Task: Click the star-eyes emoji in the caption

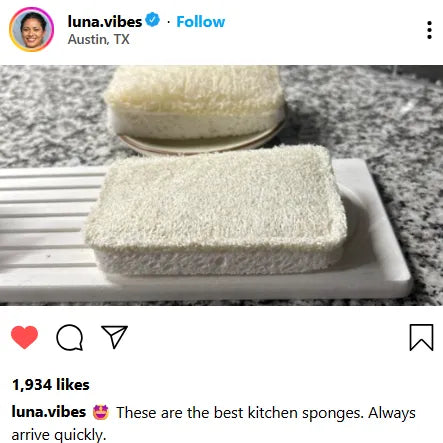Action: tap(101, 412)
